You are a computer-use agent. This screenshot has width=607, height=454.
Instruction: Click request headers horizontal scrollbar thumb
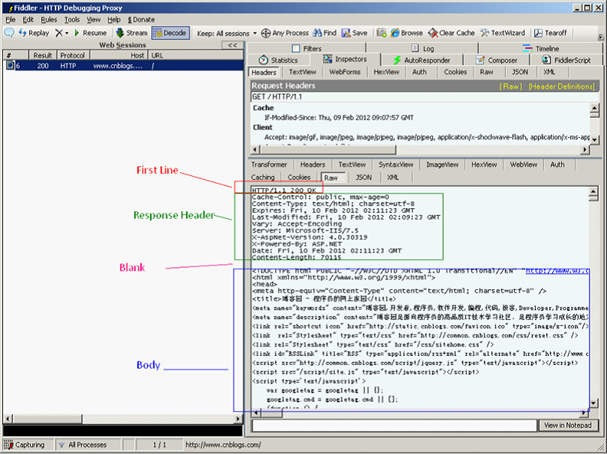(328, 149)
